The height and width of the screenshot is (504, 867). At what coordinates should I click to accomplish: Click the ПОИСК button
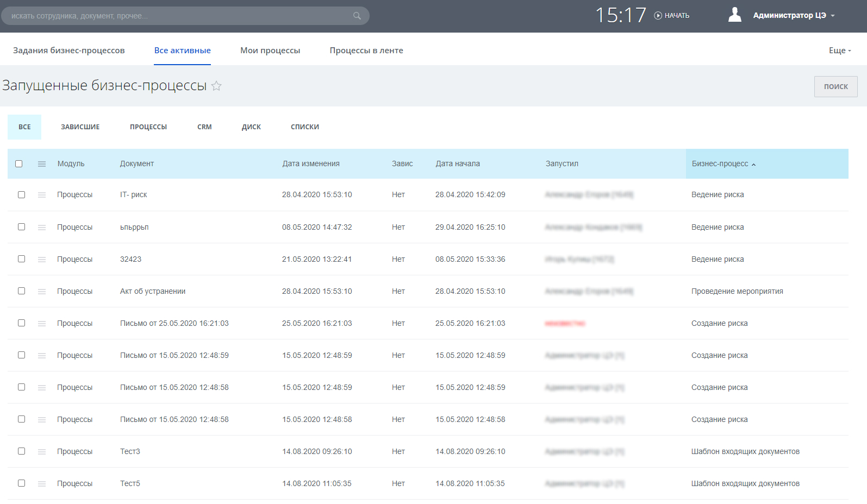(x=835, y=87)
